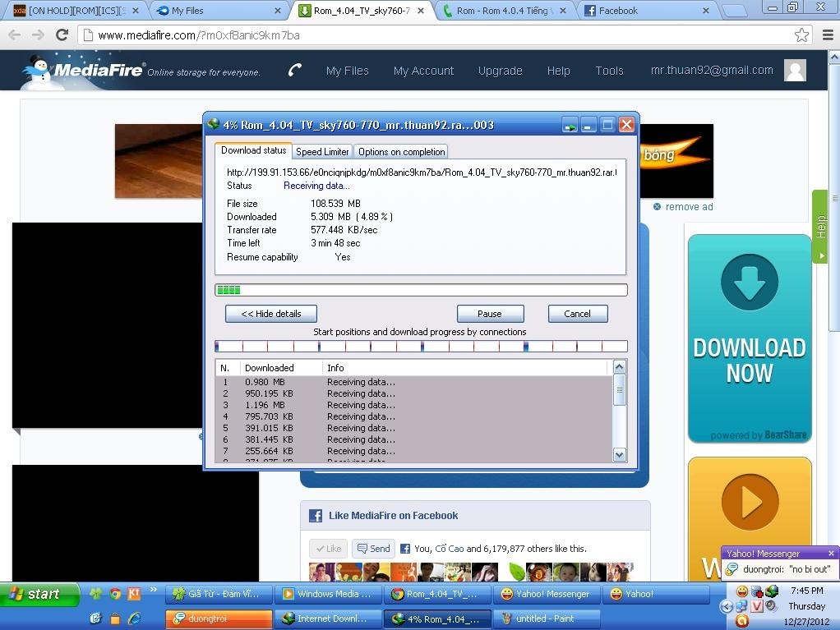Click the connections progress strip

421,347
